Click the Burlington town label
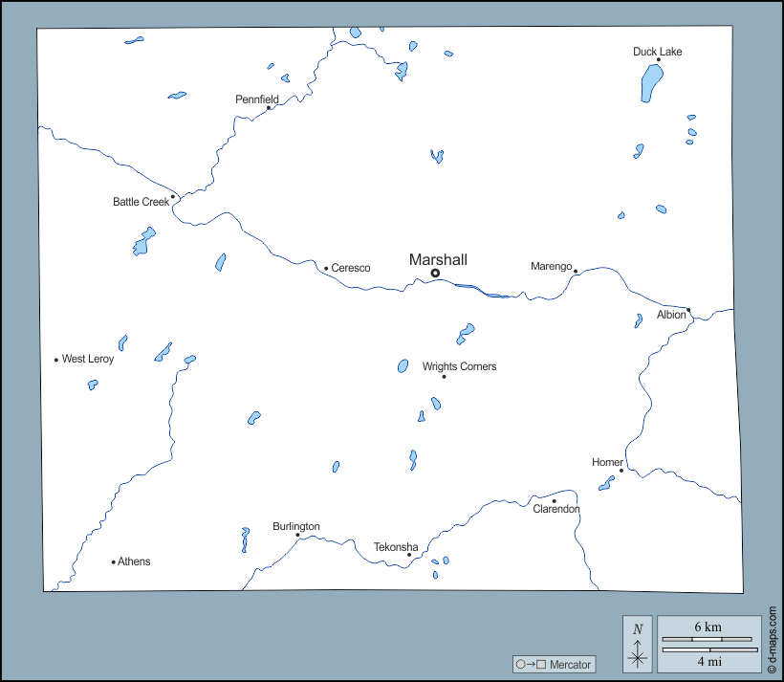 [296, 527]
